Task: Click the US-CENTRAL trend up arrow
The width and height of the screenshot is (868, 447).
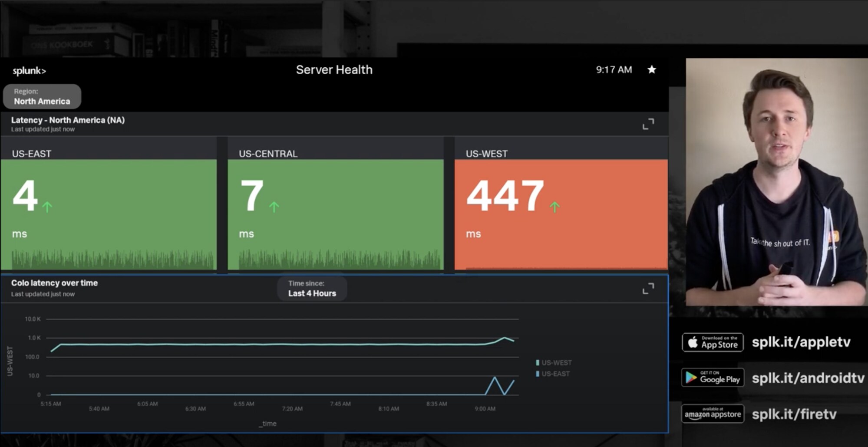Action: tap(274, 207)
